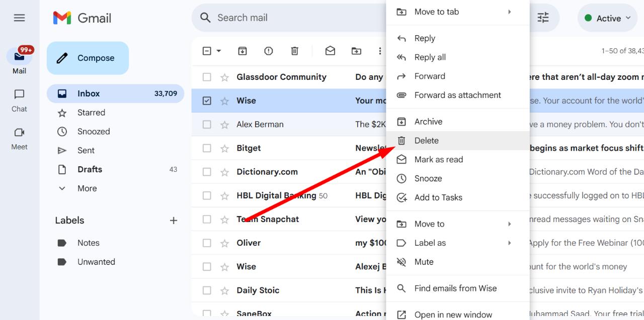Create a new label with the plus icon
The height and width of the screenshot is (320, 644).
[x=174, y=221]
